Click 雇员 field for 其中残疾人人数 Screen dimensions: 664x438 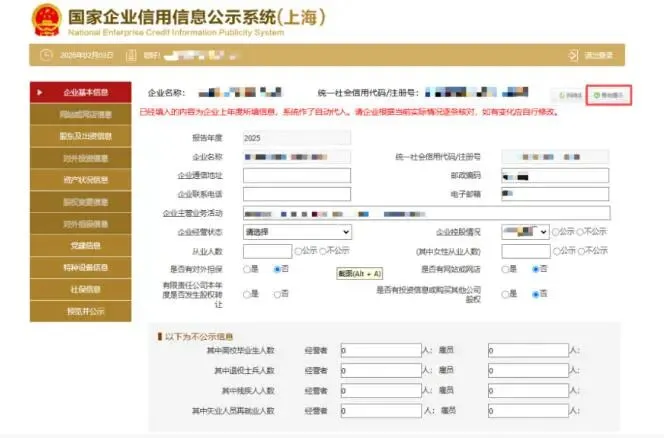point(528,391)
